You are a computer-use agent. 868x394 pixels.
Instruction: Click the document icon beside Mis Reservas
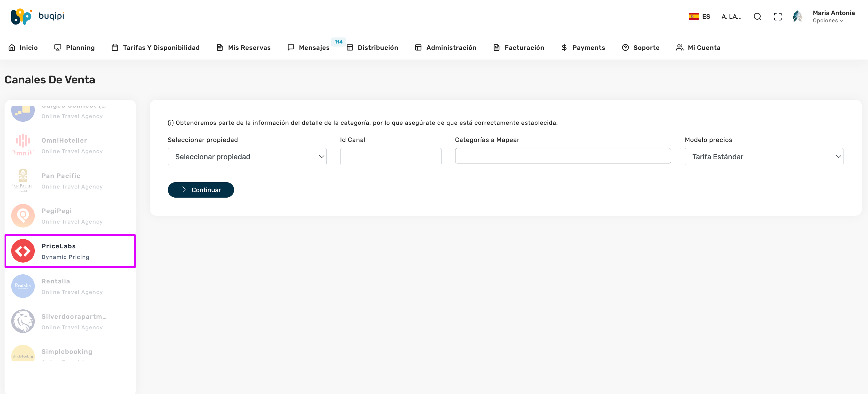tap(220, 47)
